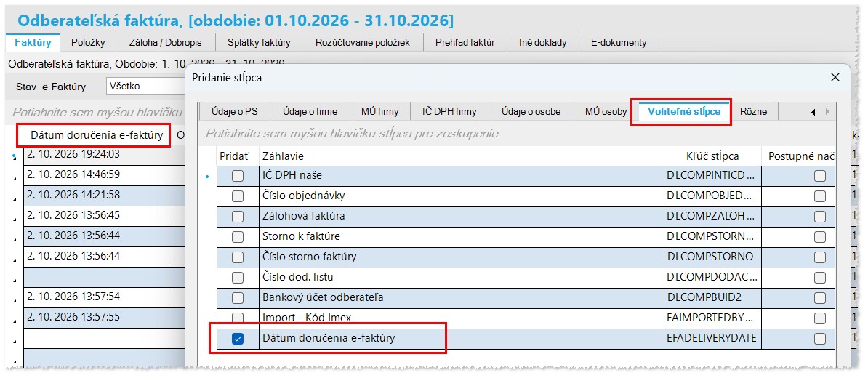
Task: Check Pridať for Číslo dod. listu
Action: [x=238, y=277]
